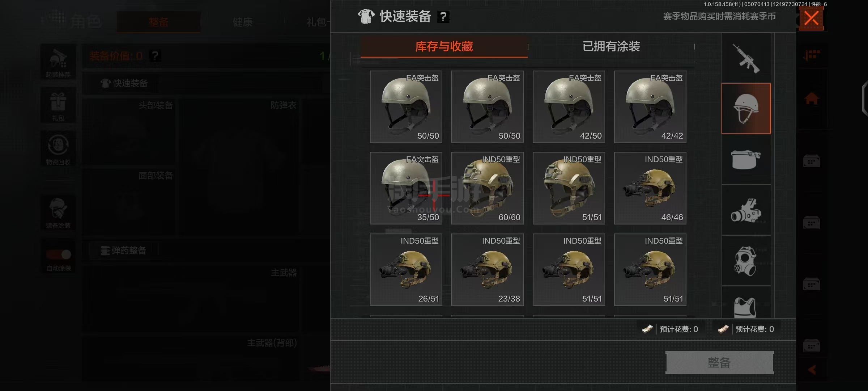Open the ammo pouch category icon
Image resolution: width=868 pixels, height=391 pixels.
click(746, 159)
